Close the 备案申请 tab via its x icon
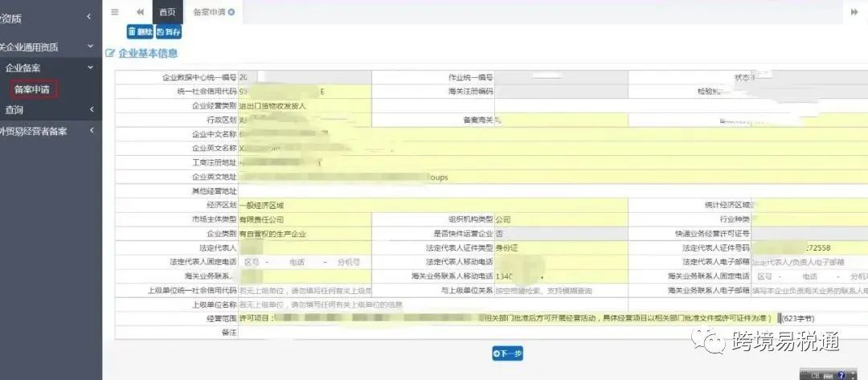This screenshot has width=868, height=380. 231,11
